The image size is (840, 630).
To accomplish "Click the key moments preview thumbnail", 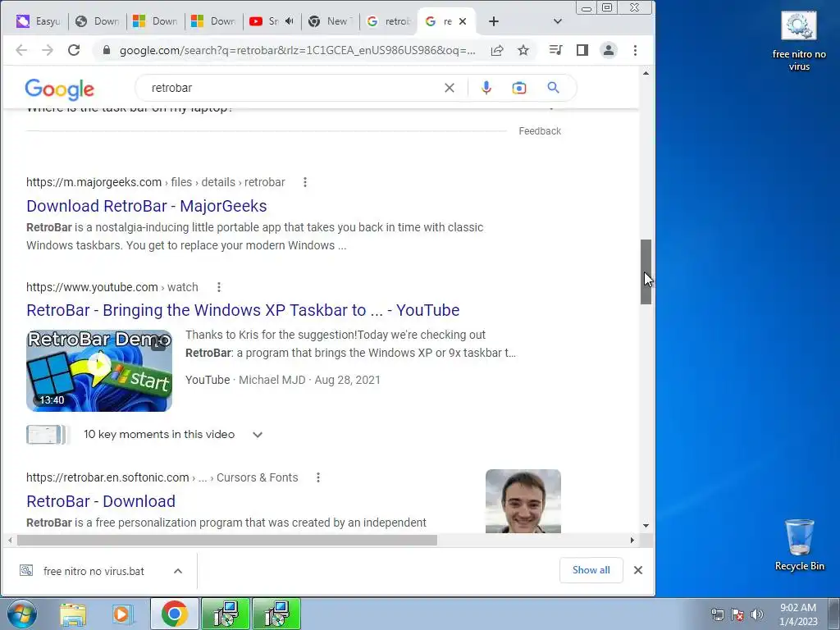I will (x=48, y=435).
